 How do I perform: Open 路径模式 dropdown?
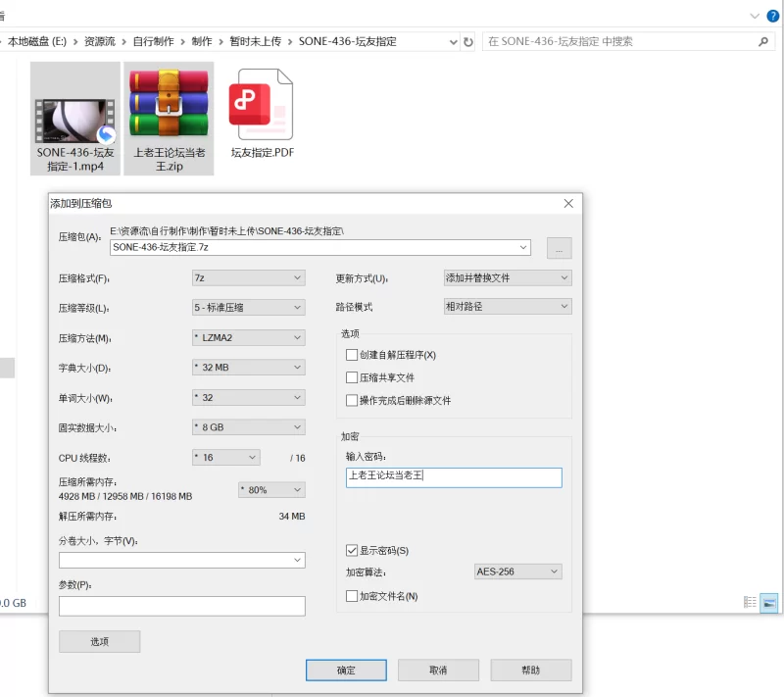coord(508,307)
